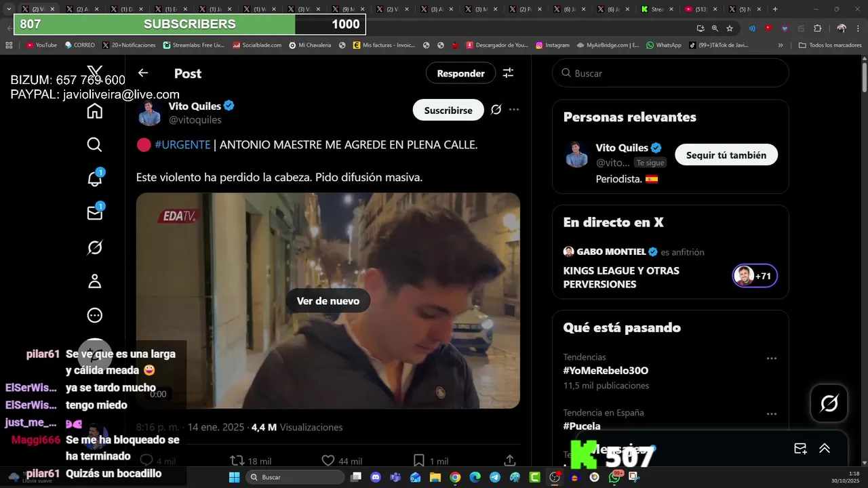Viewport: 868px width, 488px height.
Task: Open the Chrome profile avatar
Action: pos(842,28)
